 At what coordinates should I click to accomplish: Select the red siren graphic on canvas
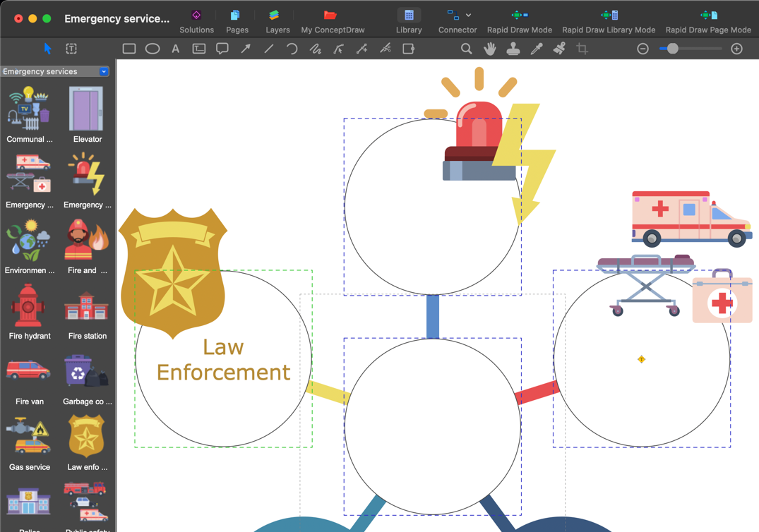[479, 140]
